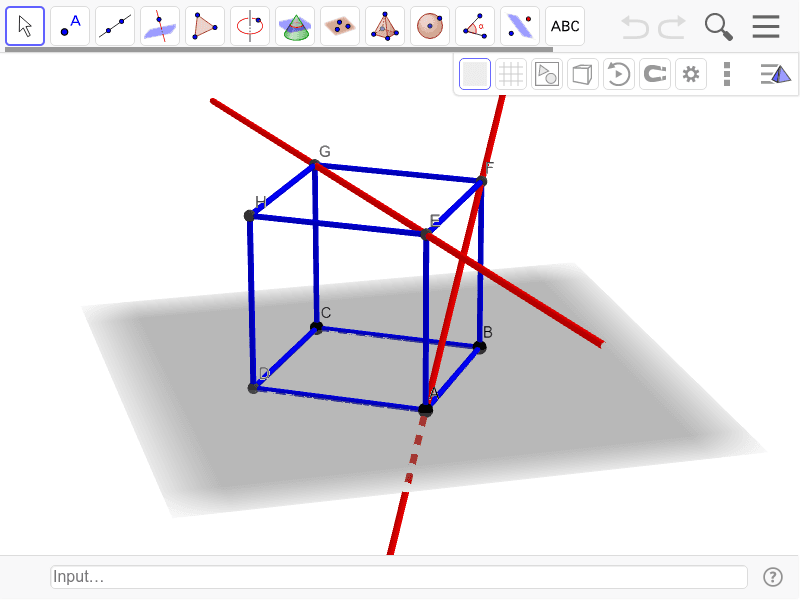Select the Point tool
The width and height of the screenshot is (800, 600).
(69, 26)
